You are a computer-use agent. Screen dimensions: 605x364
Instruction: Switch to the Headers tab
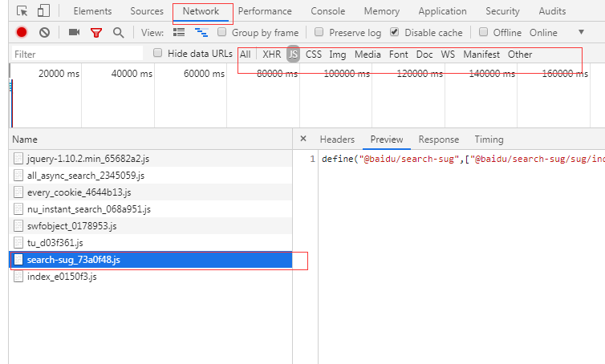point(337,140)
